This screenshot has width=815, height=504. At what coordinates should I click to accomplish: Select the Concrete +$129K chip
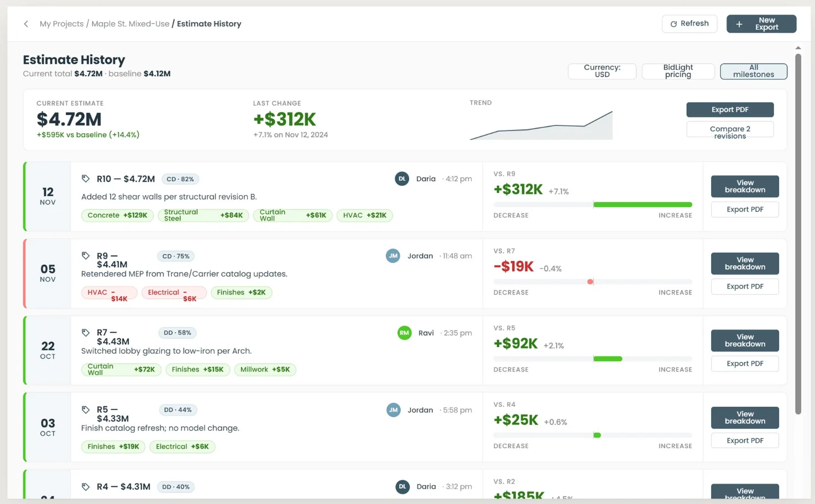point(117,216)
